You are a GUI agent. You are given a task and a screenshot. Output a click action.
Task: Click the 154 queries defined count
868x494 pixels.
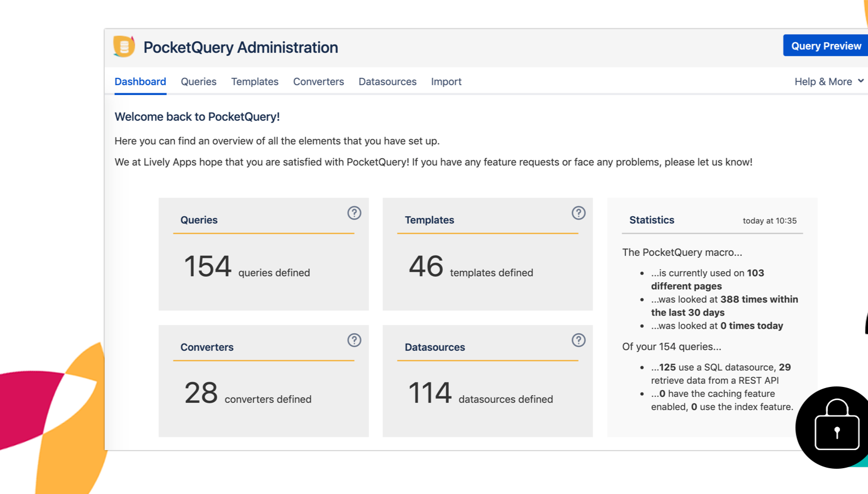(x=207, y=267)
